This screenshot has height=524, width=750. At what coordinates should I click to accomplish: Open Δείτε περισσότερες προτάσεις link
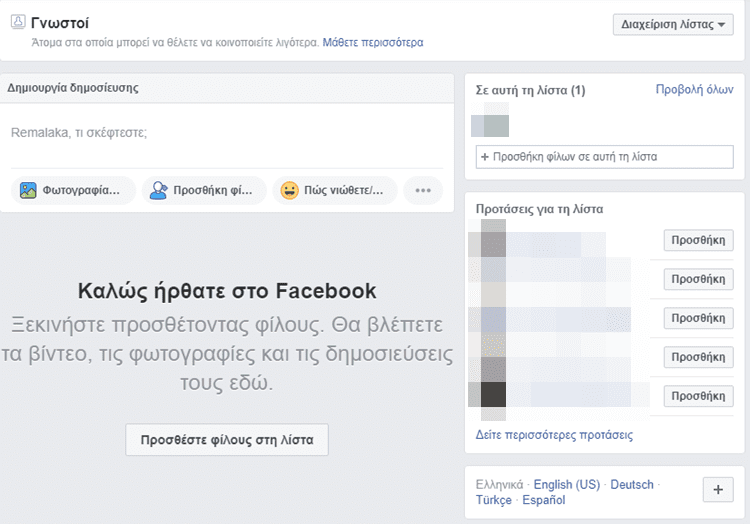(554, 435)
